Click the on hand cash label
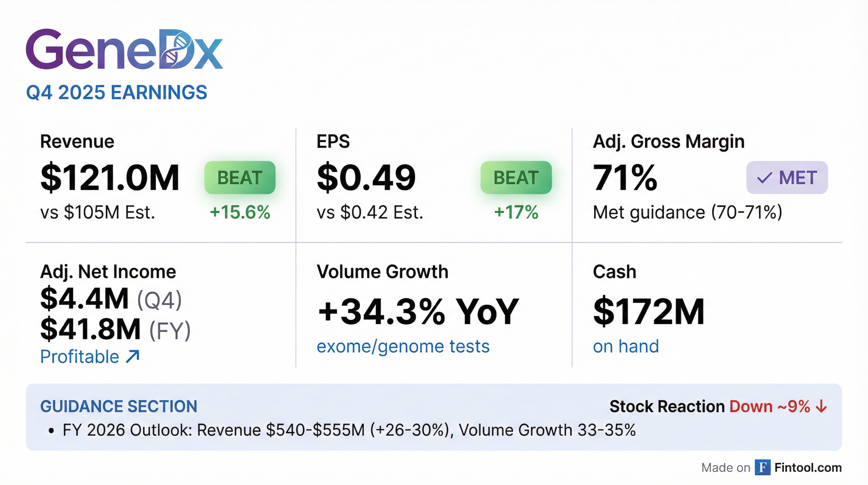 [626, 346]
